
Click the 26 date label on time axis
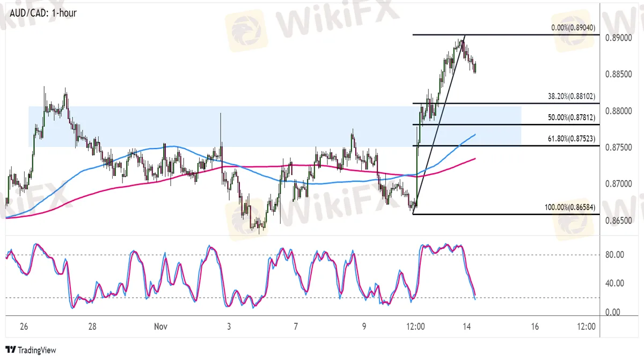point(24,327)
